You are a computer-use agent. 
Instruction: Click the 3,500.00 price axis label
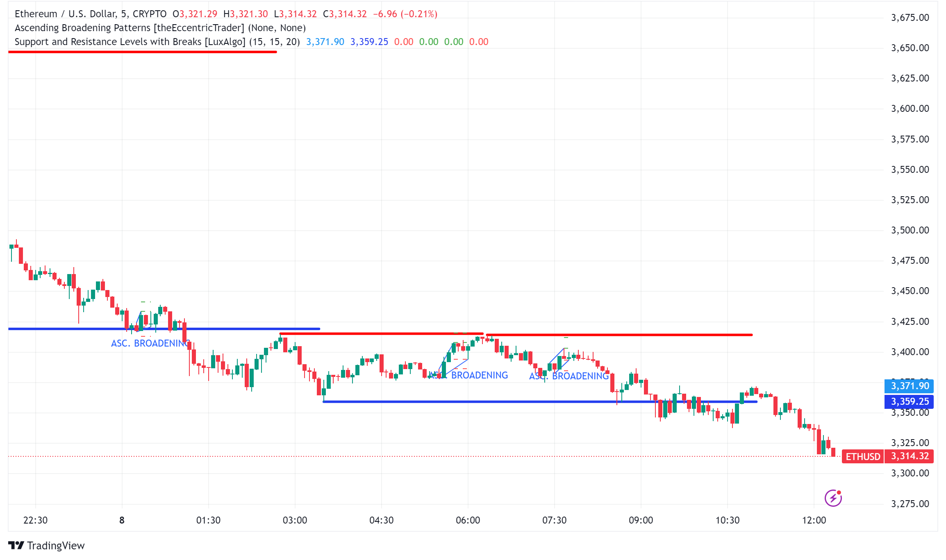click(x=910, y=230)
